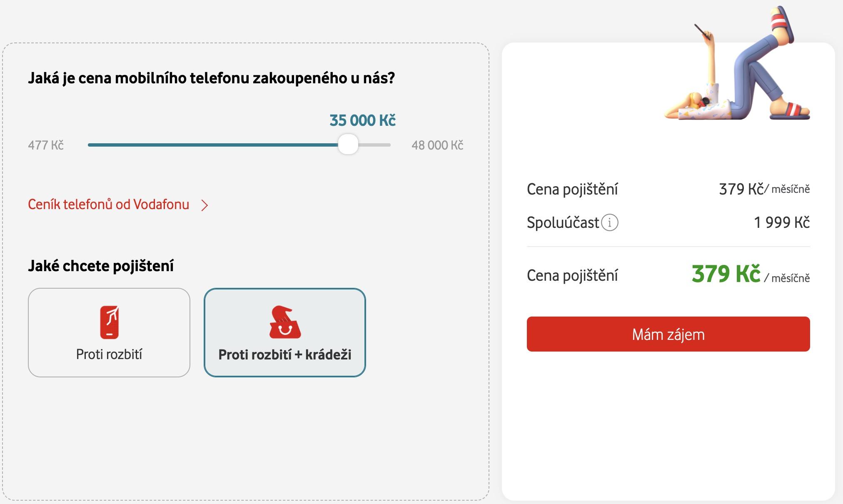Click the thief bag icon
The image size is (843, 504).
click(x=285, y=322)
